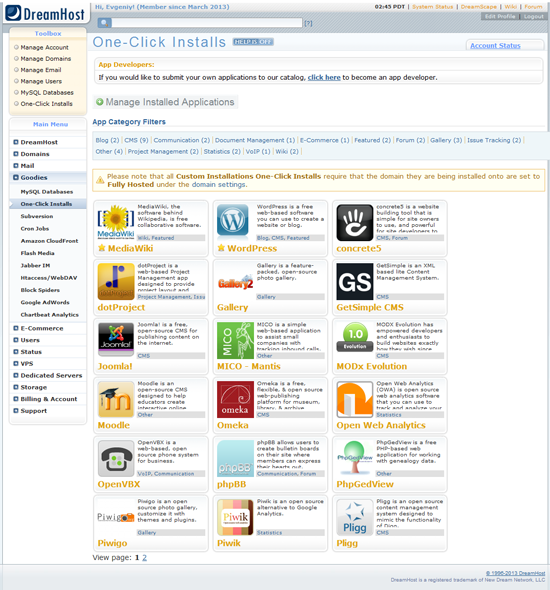550x590 pixels.
Task: Click the Logout button
Action: pyautogui.click(x=533, y=17)
